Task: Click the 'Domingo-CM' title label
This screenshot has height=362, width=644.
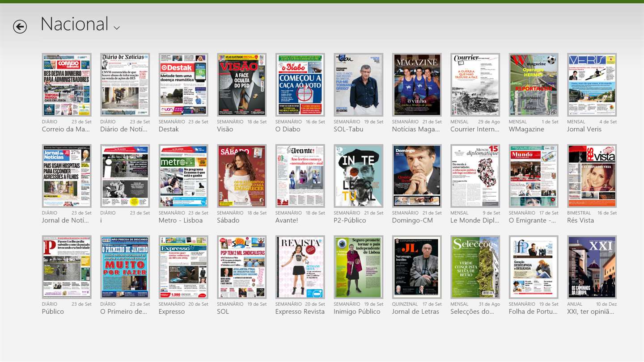Action: [412, 221]
